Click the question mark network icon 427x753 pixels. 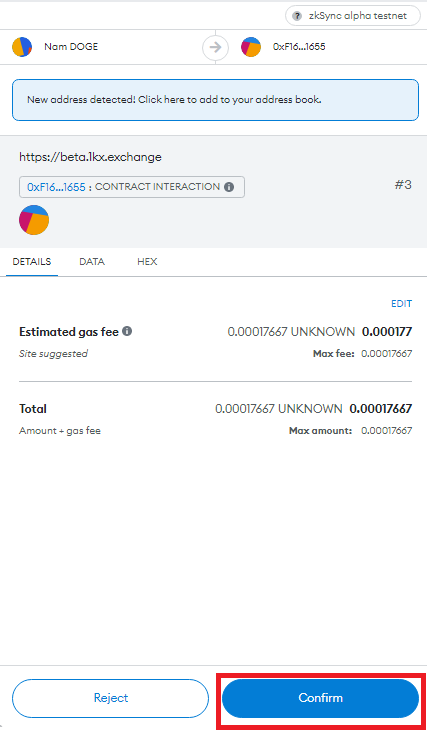pos(297,16)
